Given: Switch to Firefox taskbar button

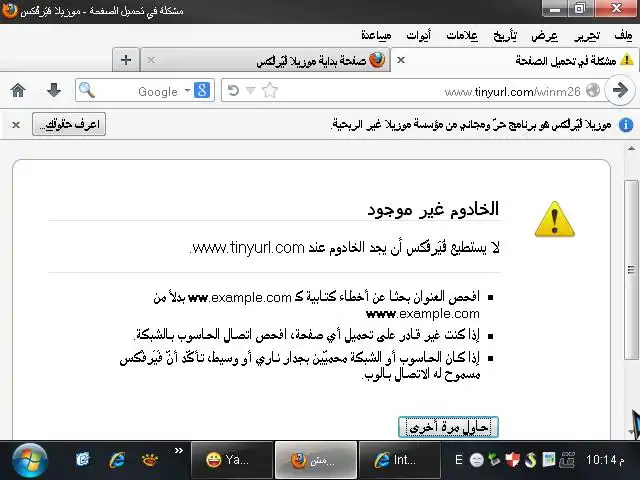Looking at the screenshot, I should [316, 460].
